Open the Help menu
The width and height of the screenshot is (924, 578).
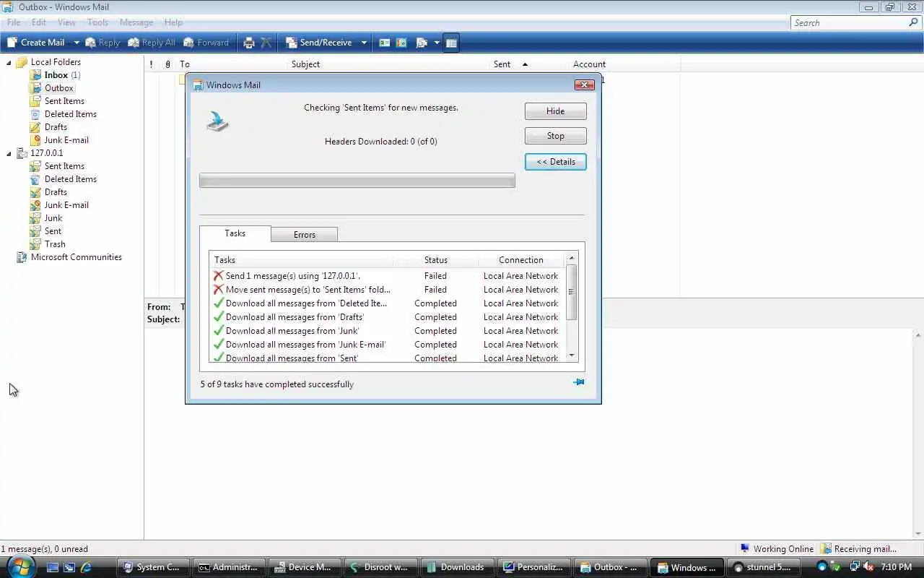point(173,22)
